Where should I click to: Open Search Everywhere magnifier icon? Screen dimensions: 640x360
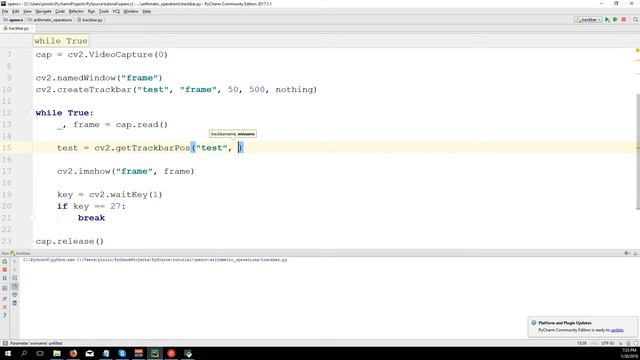(636, 20)
